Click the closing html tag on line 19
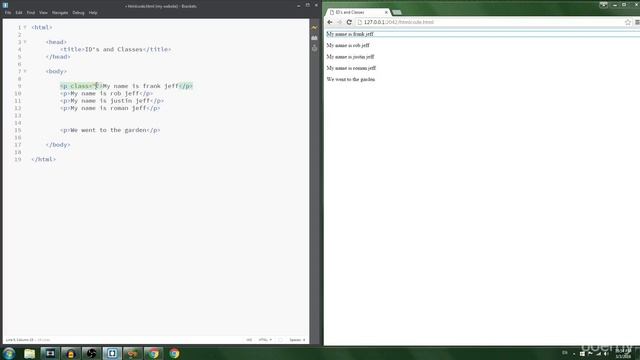The image size is (640, 360). pyautogui.click(x=43, y=160)
